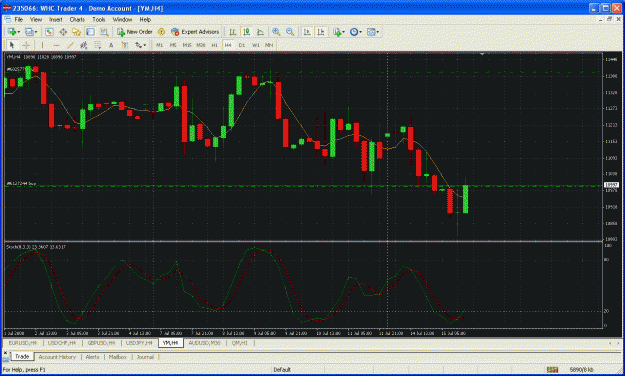Switch chart to Line Chart icon
Viewport: 625px width, 376px height.
(x=260, y=32)
